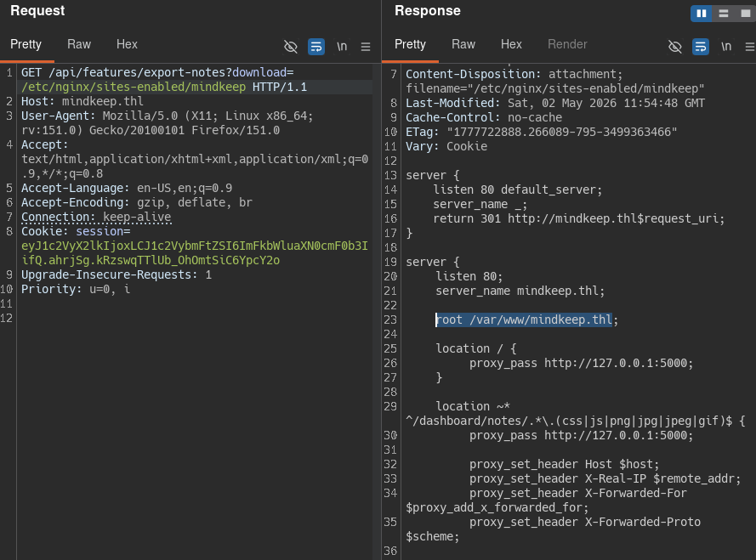
Task: Click the Host: mindkeep.thl header
Action: [82, 101]
